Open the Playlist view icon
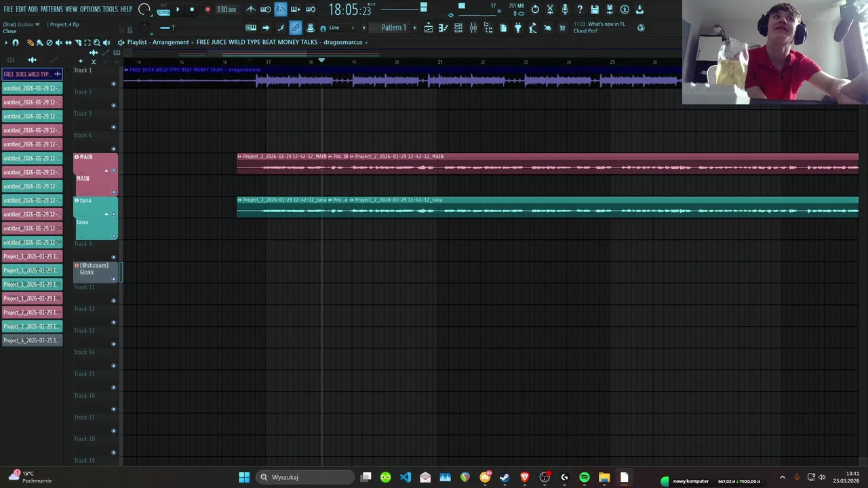868x488 pixels. tap(429, 28)
